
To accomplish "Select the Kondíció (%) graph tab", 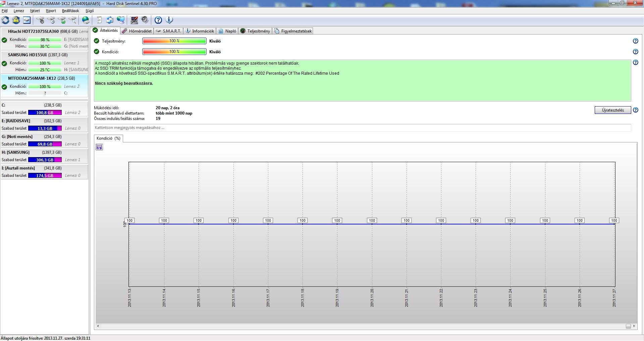I will tap(108, 138).
